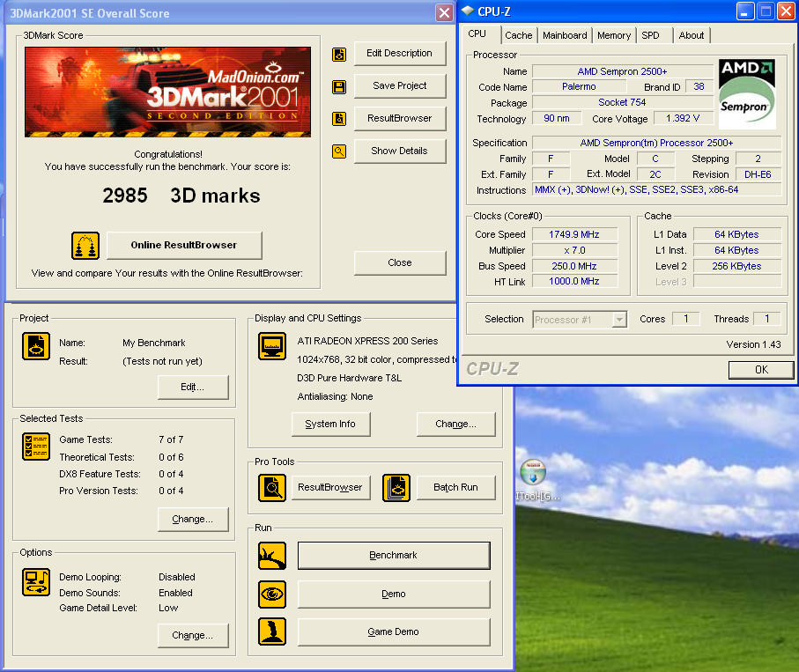Close the Overall Score dialog with Close button
799x672 pixels.
400,262
